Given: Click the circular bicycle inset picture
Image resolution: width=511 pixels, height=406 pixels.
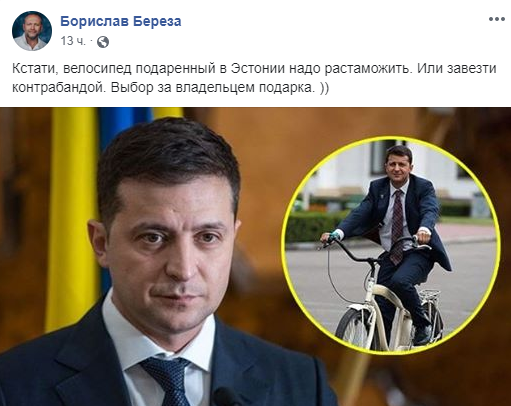Looking at the screenshot, I should click(x=391, y=246).
